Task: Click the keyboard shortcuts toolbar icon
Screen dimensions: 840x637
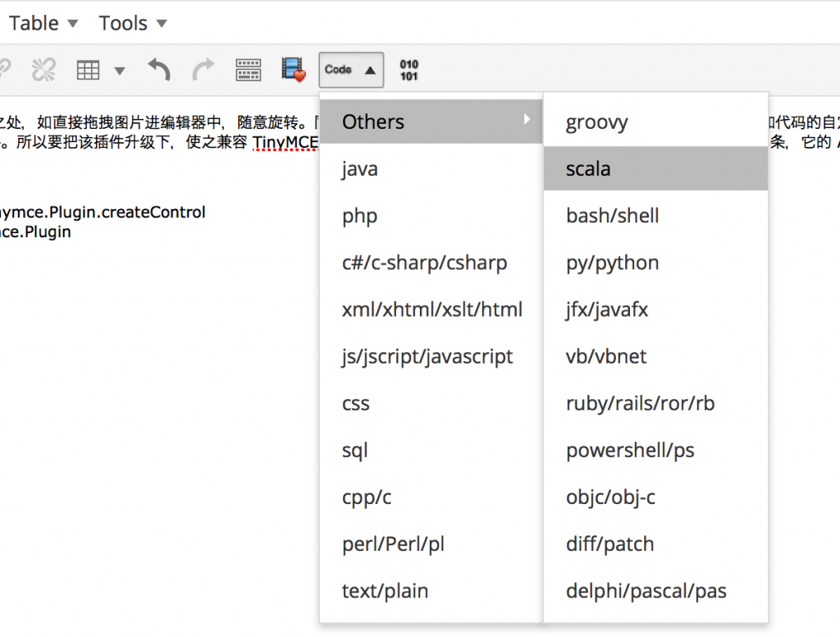Action: coord(248,70)
